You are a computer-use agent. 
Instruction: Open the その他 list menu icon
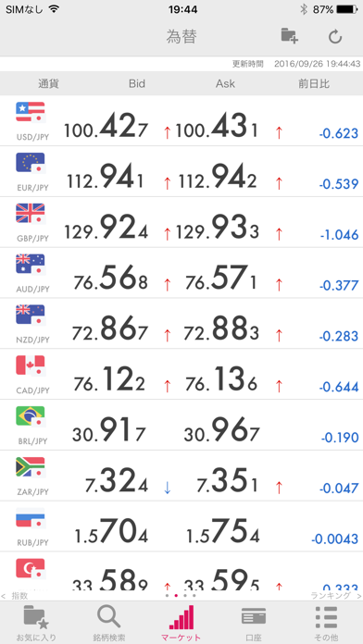coord(326,617)
